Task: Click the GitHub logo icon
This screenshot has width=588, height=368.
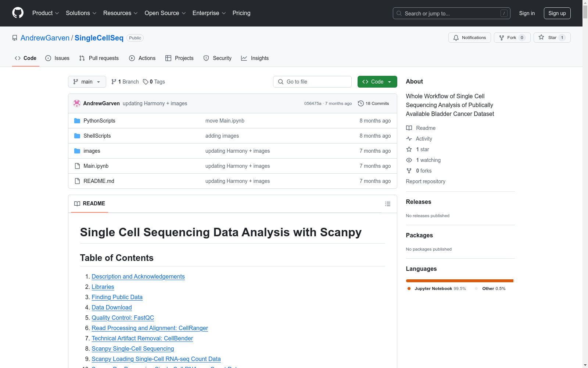Action: [x=18, y=13]
